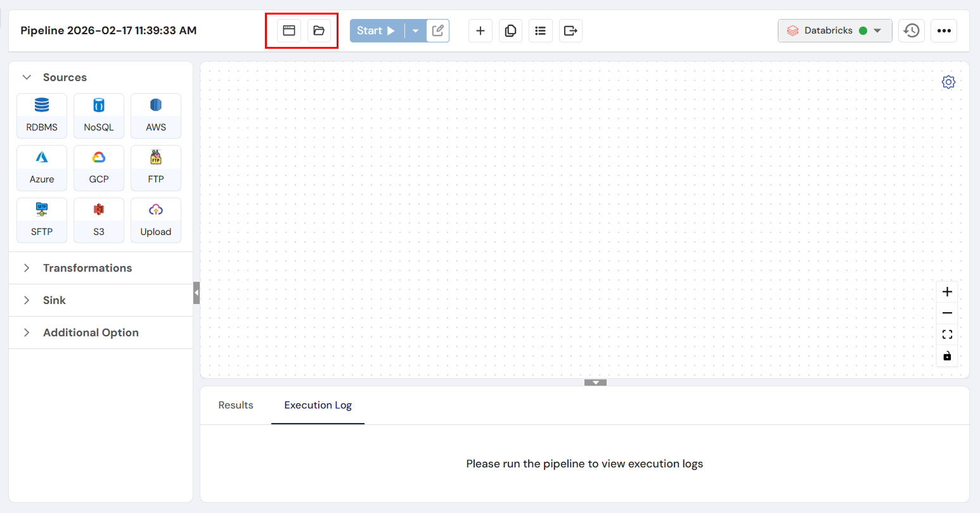Choose the Azure source icon

(x=42, y=168)
